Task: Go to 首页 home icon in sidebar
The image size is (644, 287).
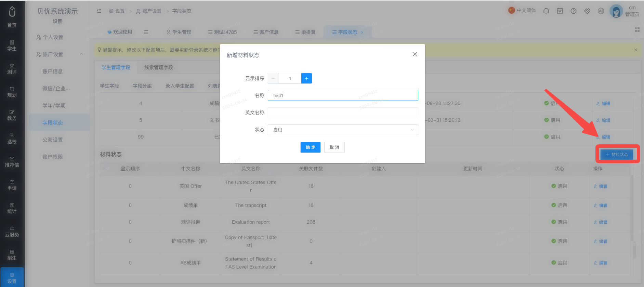Action: pyautogui.click(x=12, y=17)
